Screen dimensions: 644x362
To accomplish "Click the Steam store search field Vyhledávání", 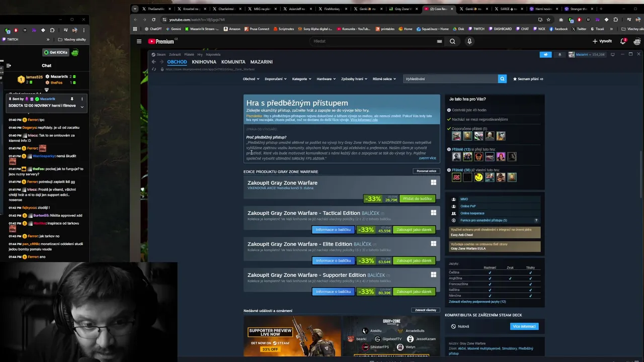I will (451, 79).
